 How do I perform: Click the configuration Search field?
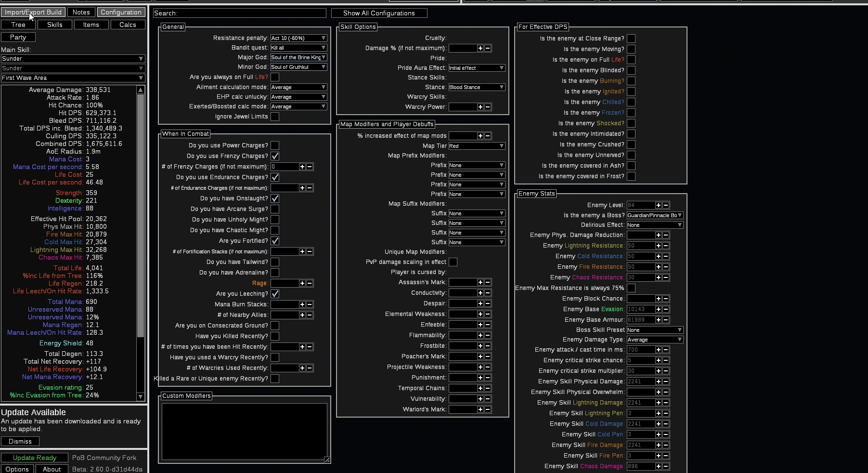(x=240, y=13)
